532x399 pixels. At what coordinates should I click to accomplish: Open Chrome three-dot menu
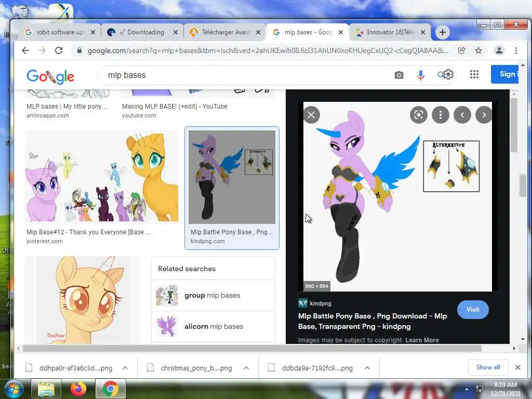point(516,50)
